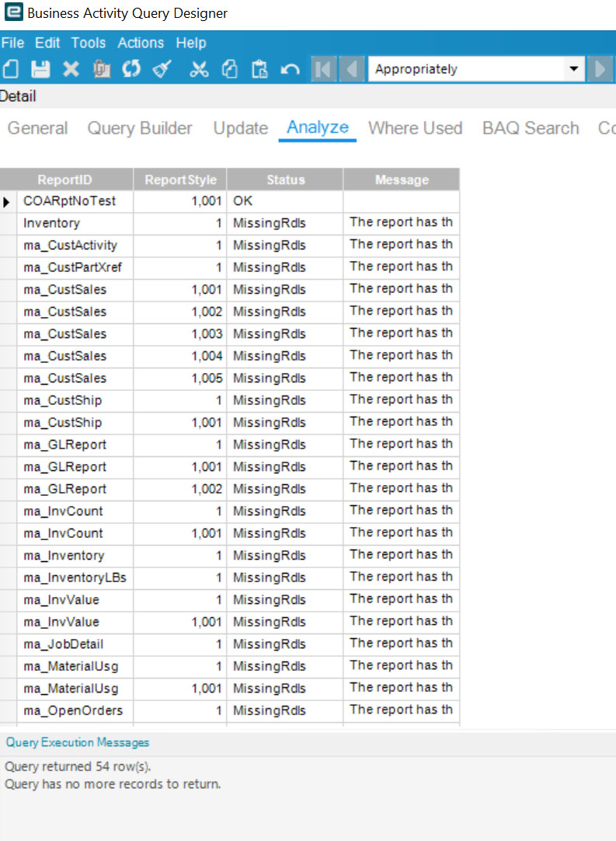Click the ma_CustShip style 1,001 cell
Image resolution: width=616 pixels, height=841 pixels.
180,423
